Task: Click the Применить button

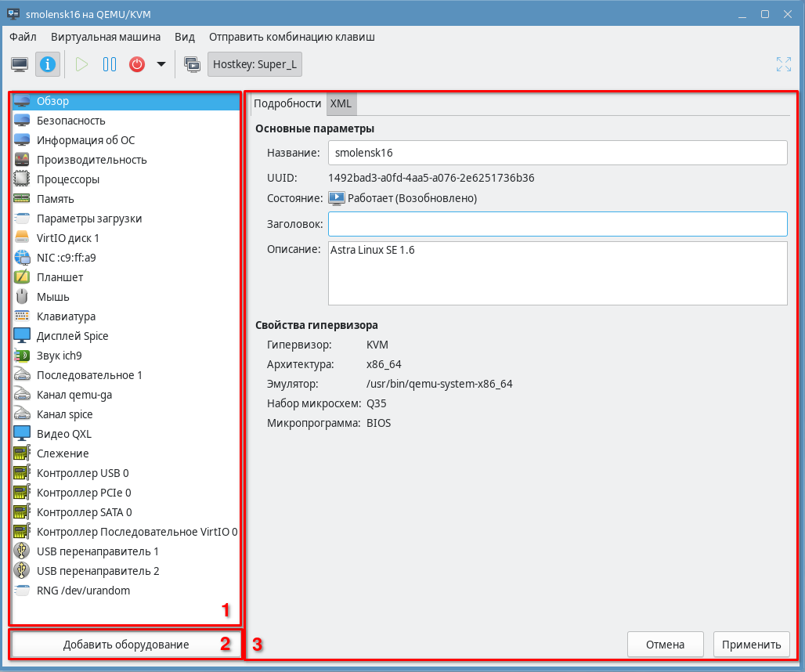Action: (751, 645)
